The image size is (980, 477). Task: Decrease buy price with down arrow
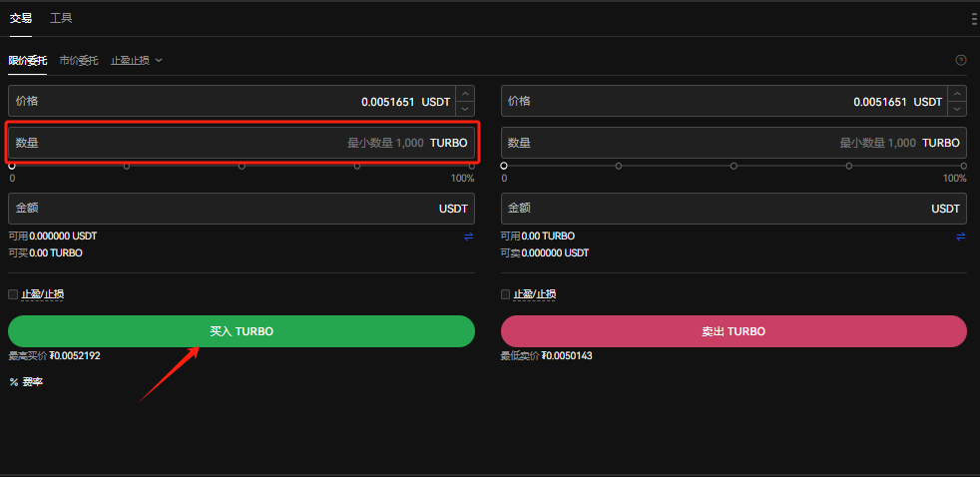point(465,109)
